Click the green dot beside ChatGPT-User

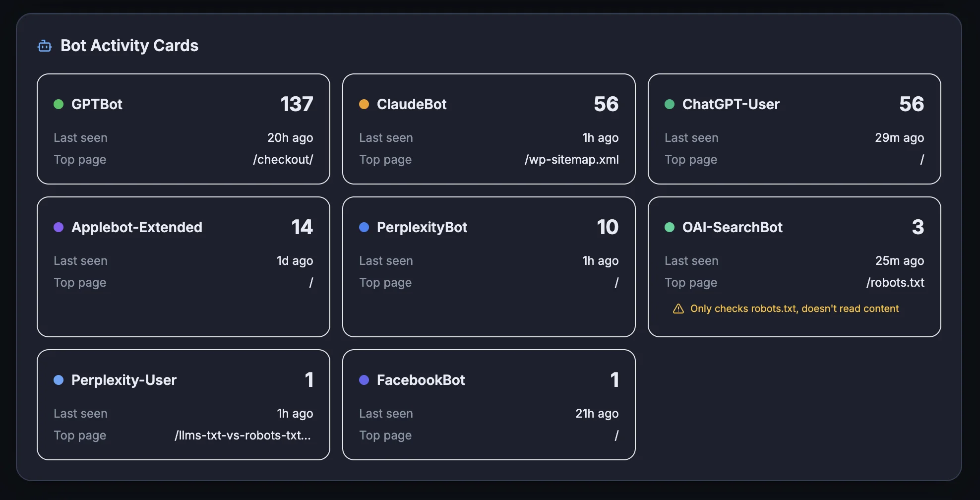tap(670, 104)
